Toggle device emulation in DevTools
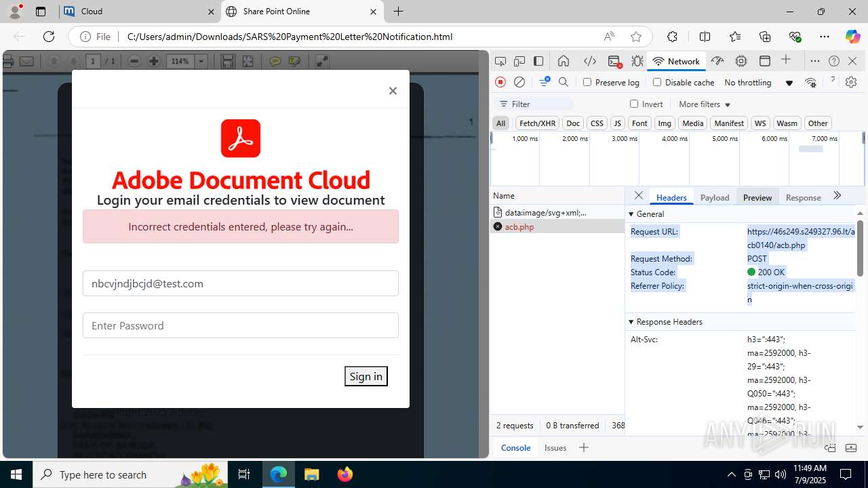 519,61
